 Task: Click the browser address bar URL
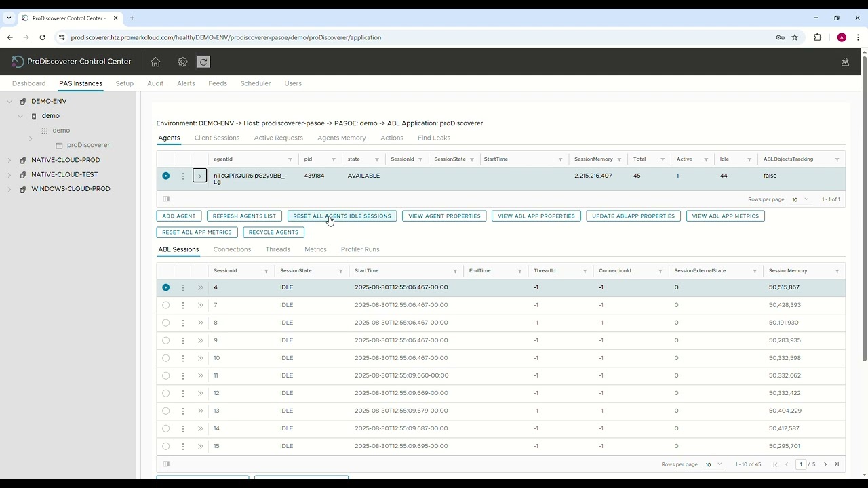pyautogui.click(x=226, y=37)
